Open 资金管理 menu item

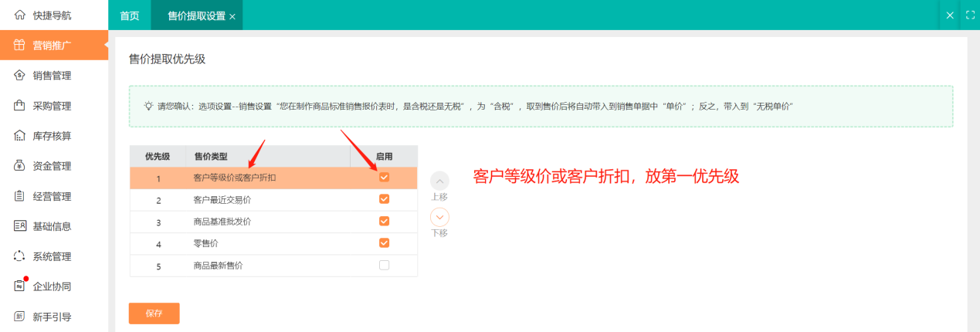[x=54, y=166]
